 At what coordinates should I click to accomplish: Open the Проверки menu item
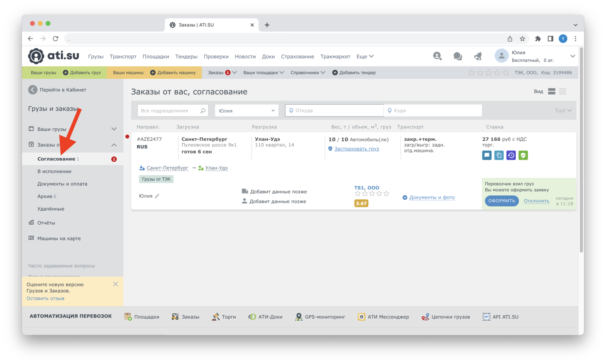(216, 57)
